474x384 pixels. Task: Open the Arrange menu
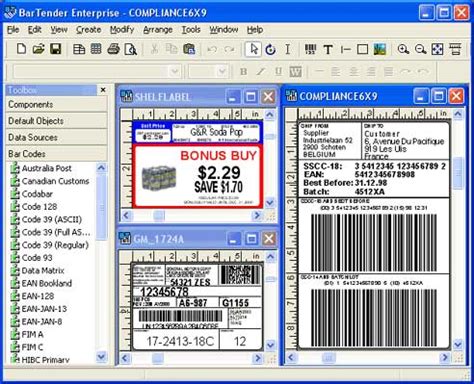click(158, 30)
